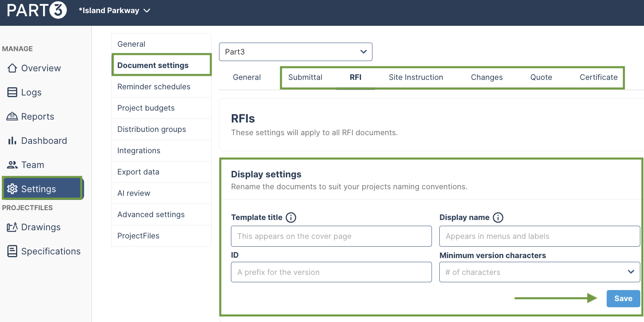Click the Drawings icon
This screenshot has height=322, width=644.
(12, 227)
